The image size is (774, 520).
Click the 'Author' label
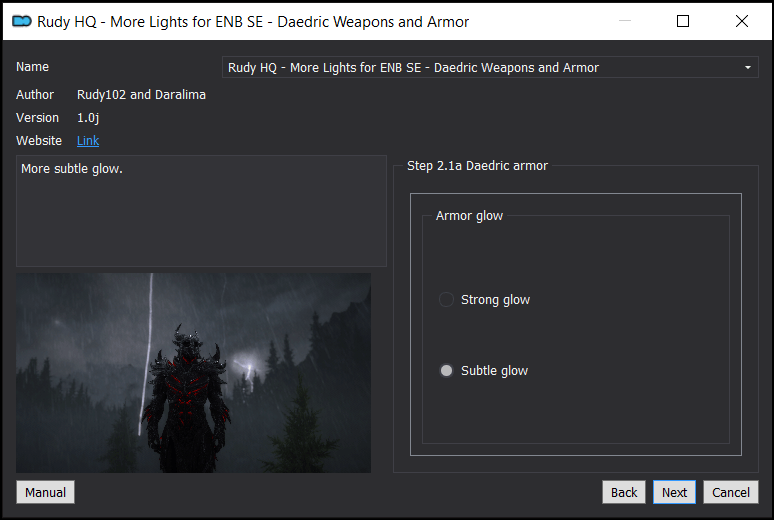coord(35,95)
